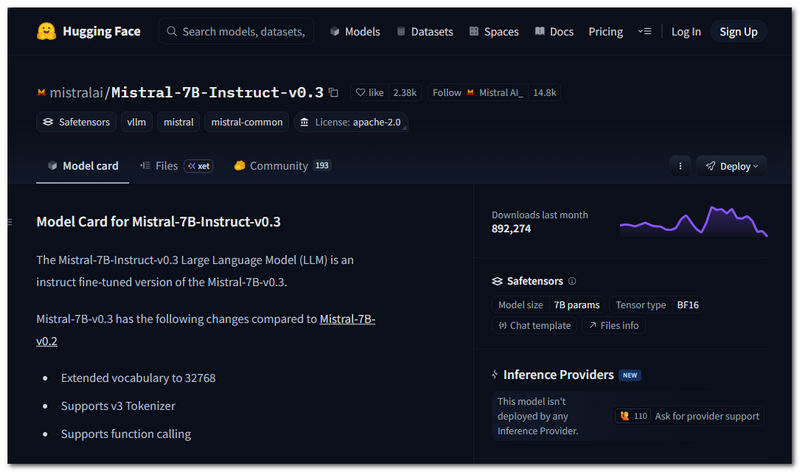Click the Safetensors info circle icon

572,282
